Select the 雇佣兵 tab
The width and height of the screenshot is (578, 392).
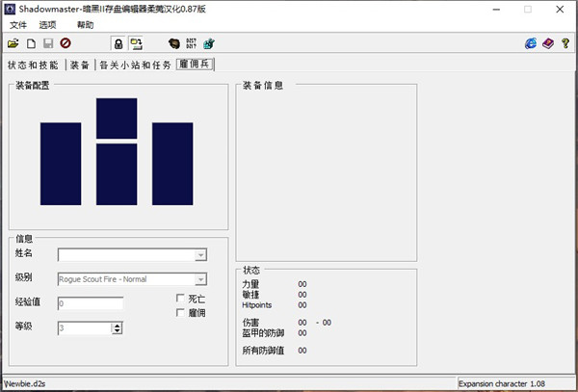[x=195, y=65]
